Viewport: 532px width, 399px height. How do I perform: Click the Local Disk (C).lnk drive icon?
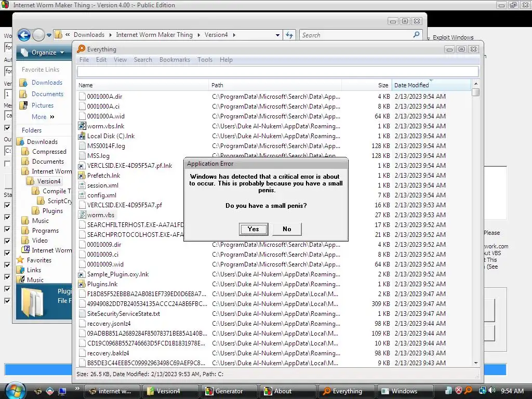click(x=82, y=136)
